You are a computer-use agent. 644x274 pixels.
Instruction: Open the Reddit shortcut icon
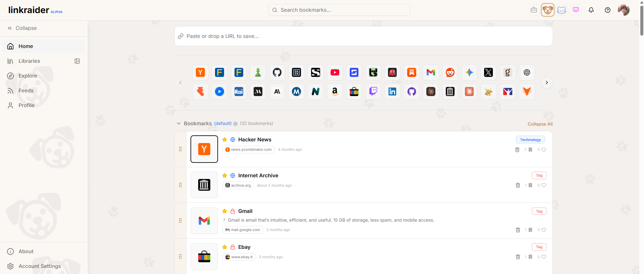pos(450,73)
